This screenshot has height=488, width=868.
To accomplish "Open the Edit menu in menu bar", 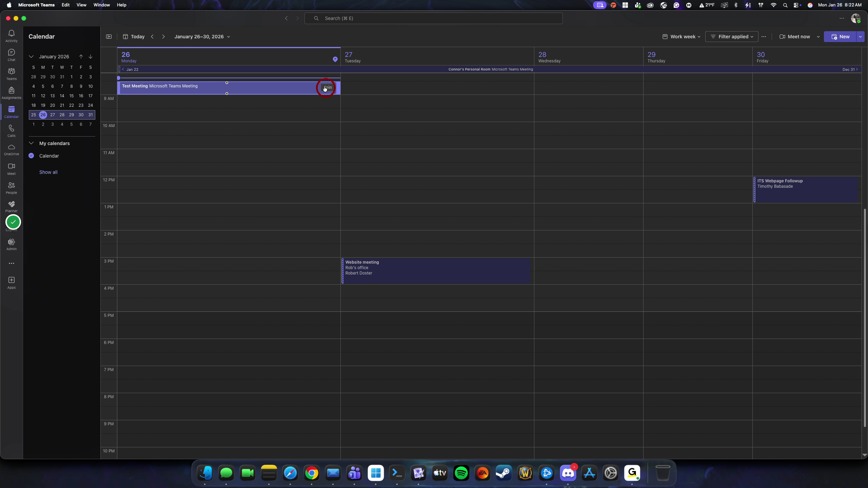I will pos(65,5).
